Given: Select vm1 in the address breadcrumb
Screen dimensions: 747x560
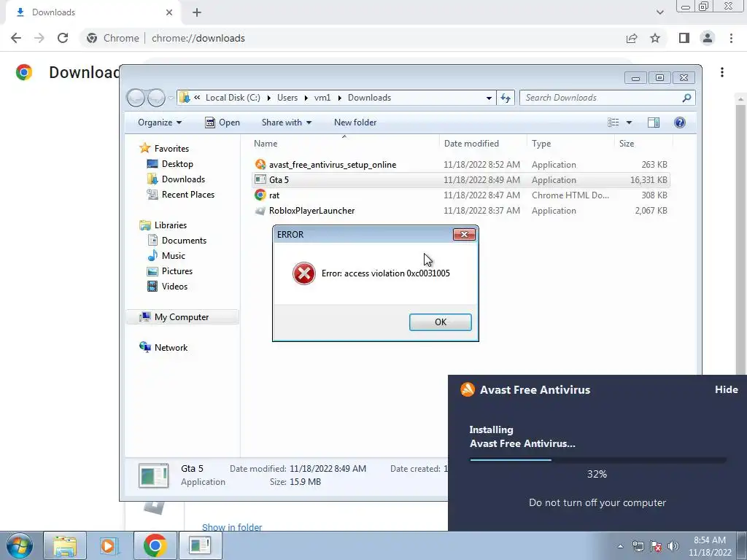Looking at the screenshot, I should [322, 98].
